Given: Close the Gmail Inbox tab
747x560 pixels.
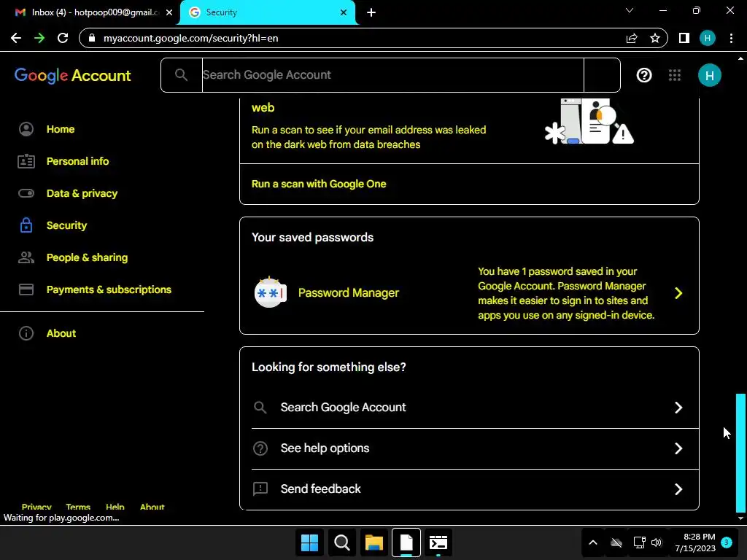Looking at the screenshot, I should pyautogui.click(x=169, y=12).
